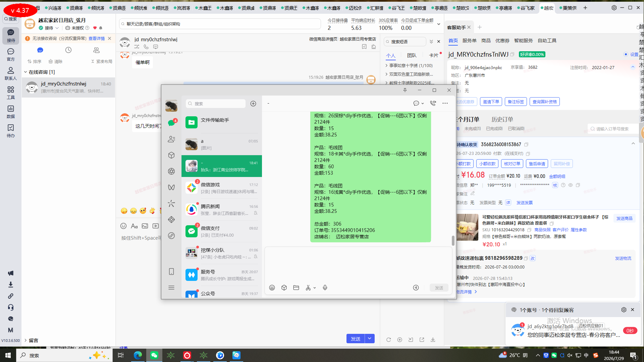Click the WeChat icon in Windows taskbar

click(154, 355)
